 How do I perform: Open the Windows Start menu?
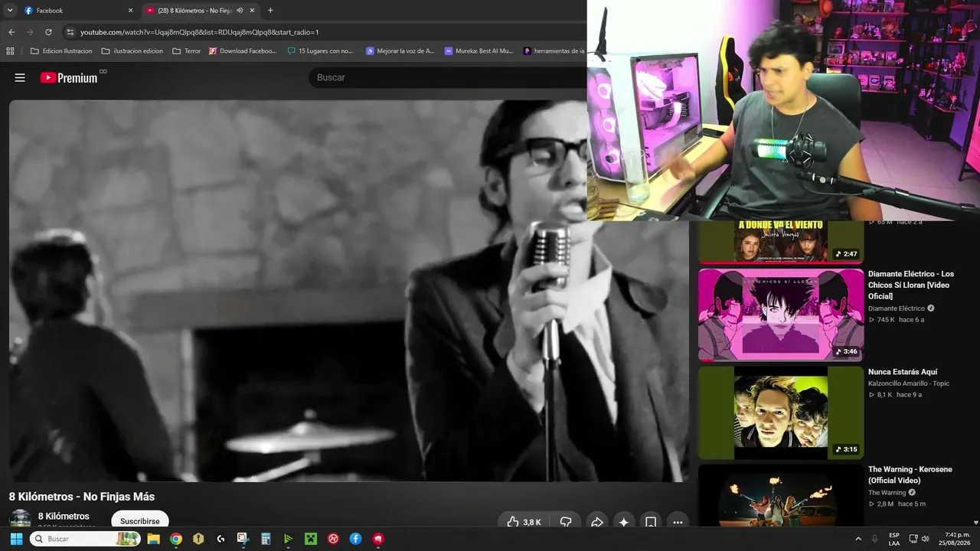(x=16, y=539)
